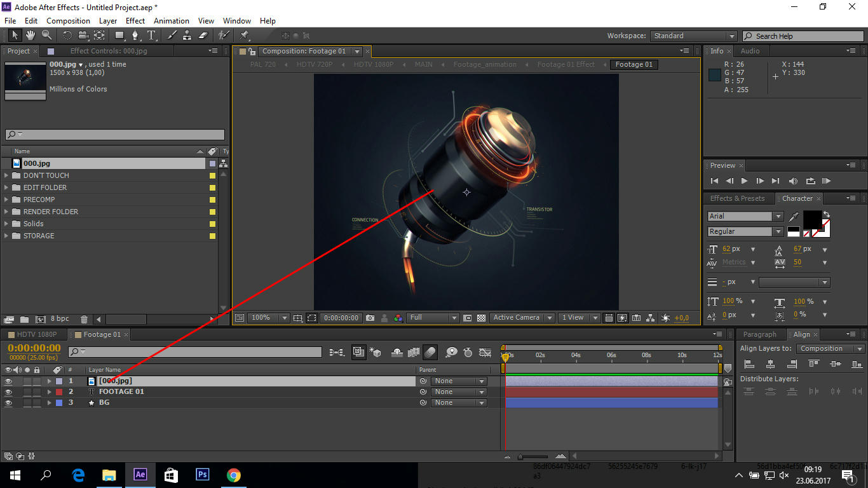
Task: Open the Effects & Presets panel tab
Action: 737,198
